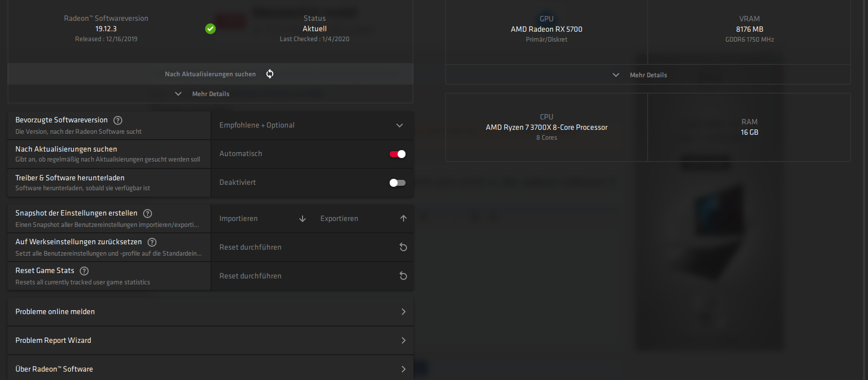Toggle Nach Aktualisierungen suchen Automatisch switch
The height and width of the screenshot is (380, 868).
[398, 154]
